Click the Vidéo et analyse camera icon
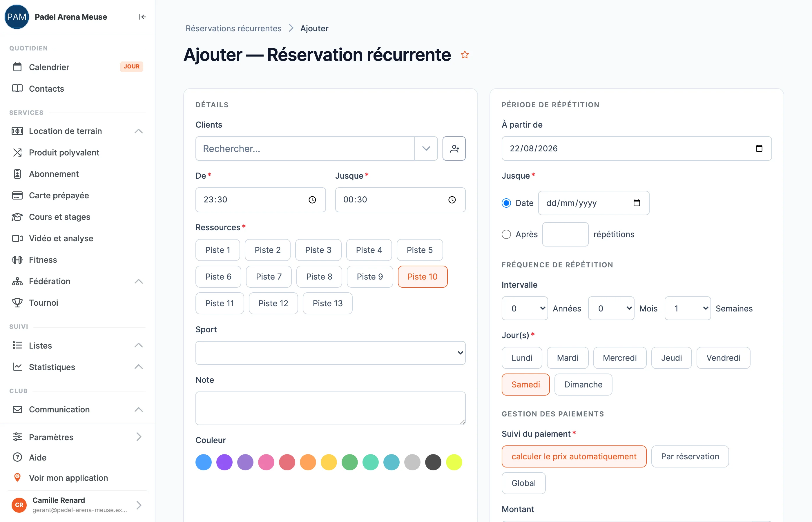 [17, 238]
